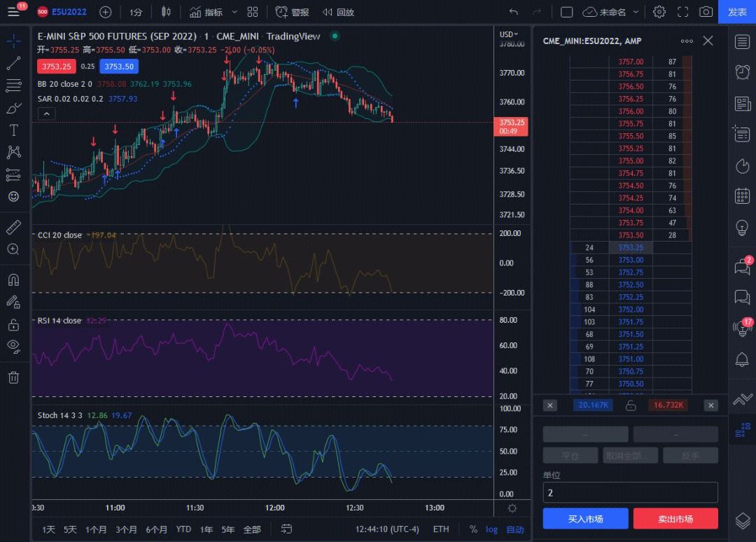Add symbol to compare with plus icon
This screenshot has height=542, width=756.
coord(105,12)
